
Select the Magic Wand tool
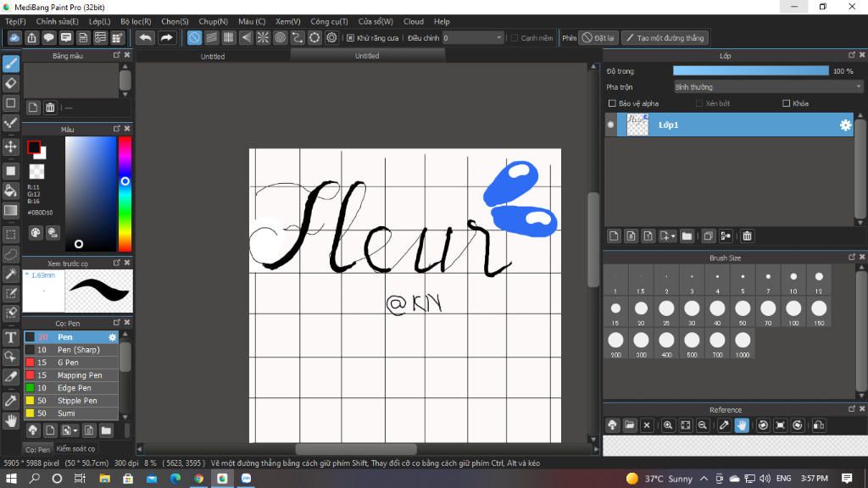[x=10, y=274]
